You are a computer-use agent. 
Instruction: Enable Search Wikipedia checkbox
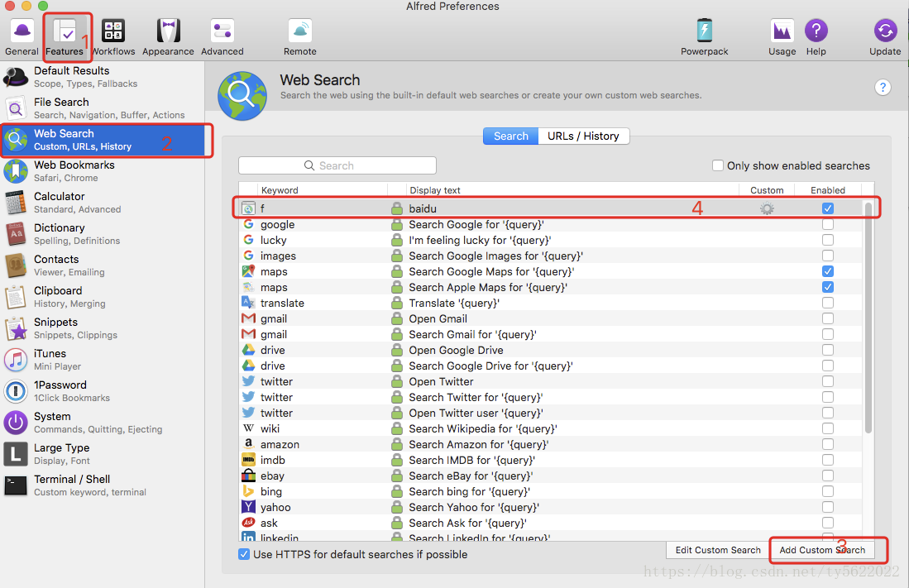coord(828,428)
